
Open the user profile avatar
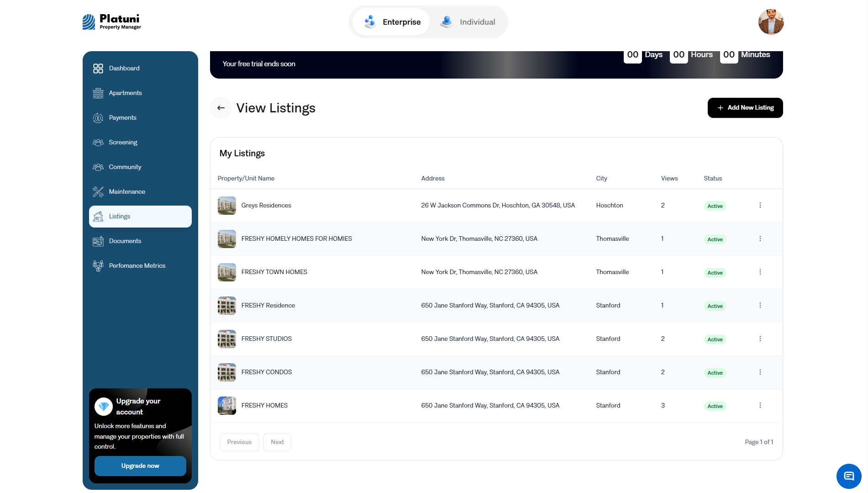(x=771, y=22)
